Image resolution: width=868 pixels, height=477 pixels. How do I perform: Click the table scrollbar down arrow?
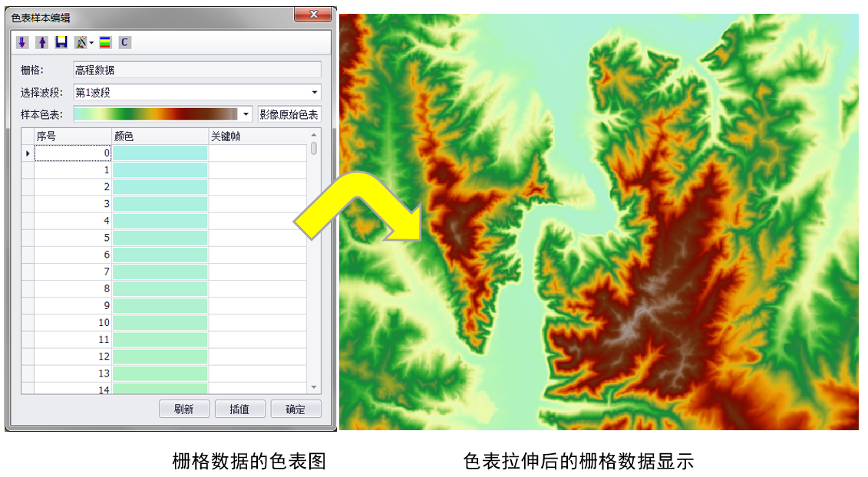click(314, 388)
